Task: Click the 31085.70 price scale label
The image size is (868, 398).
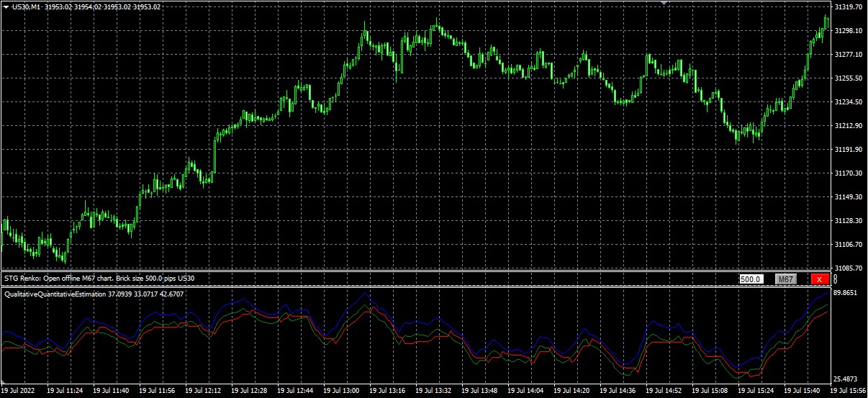Action: point(849,268)
